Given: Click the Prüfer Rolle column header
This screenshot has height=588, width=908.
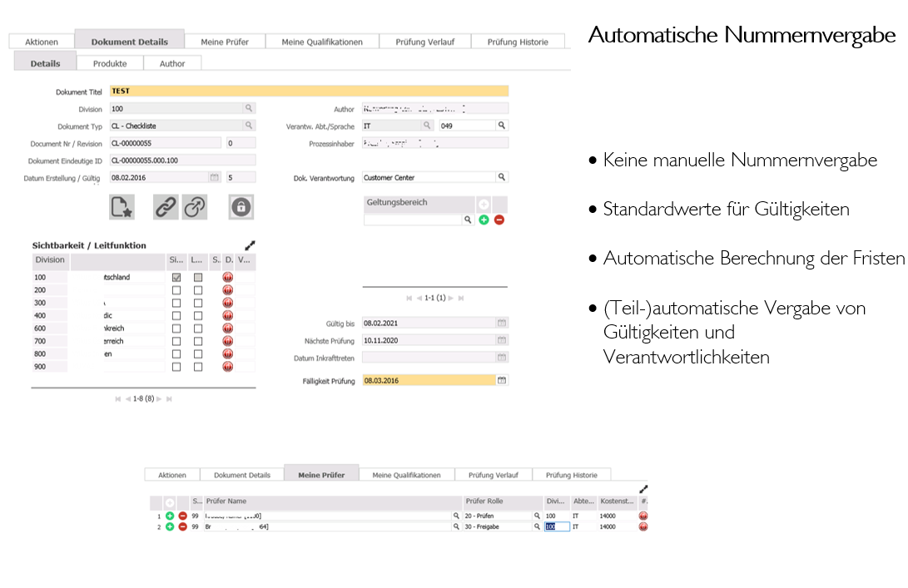Looking at the screenshot, I should tap(503, 502).
